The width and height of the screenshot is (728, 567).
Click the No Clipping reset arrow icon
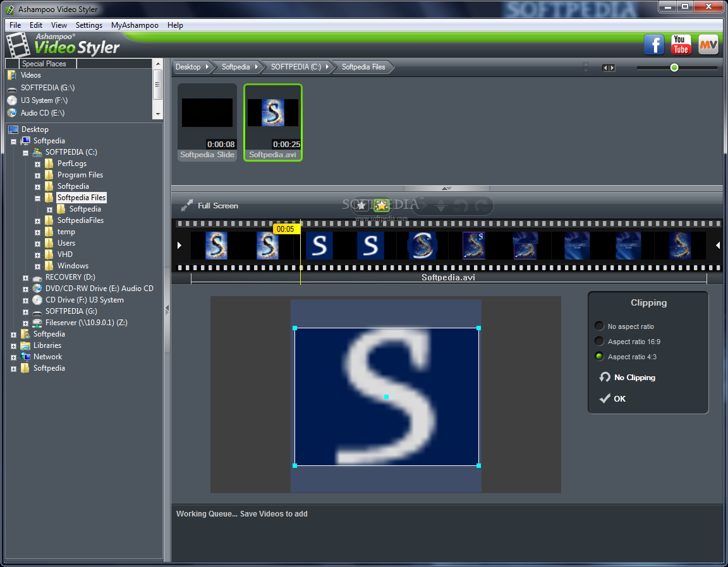pos(605,377)
